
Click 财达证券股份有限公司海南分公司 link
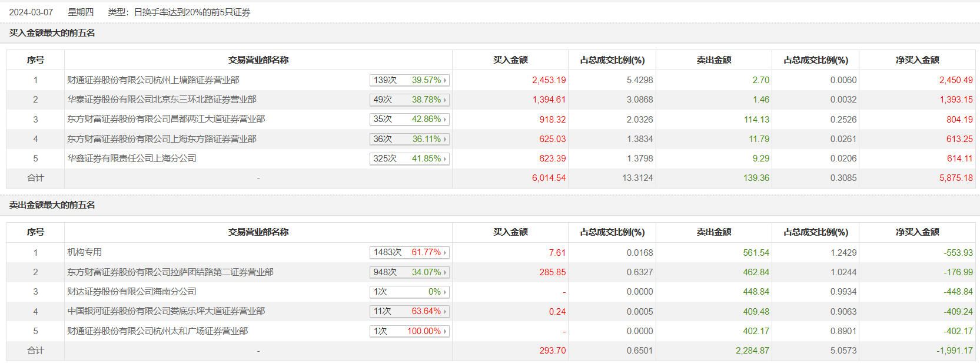point(131,292)
